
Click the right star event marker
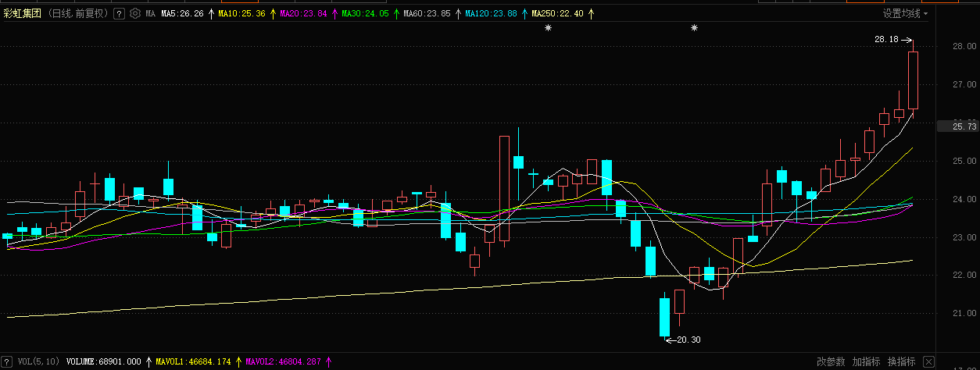coord(694,28)
